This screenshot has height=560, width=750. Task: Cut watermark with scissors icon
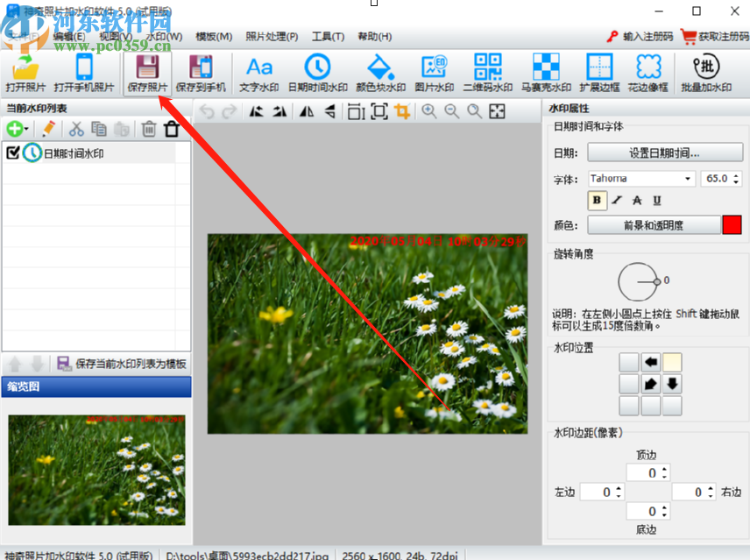coord(76,129)
